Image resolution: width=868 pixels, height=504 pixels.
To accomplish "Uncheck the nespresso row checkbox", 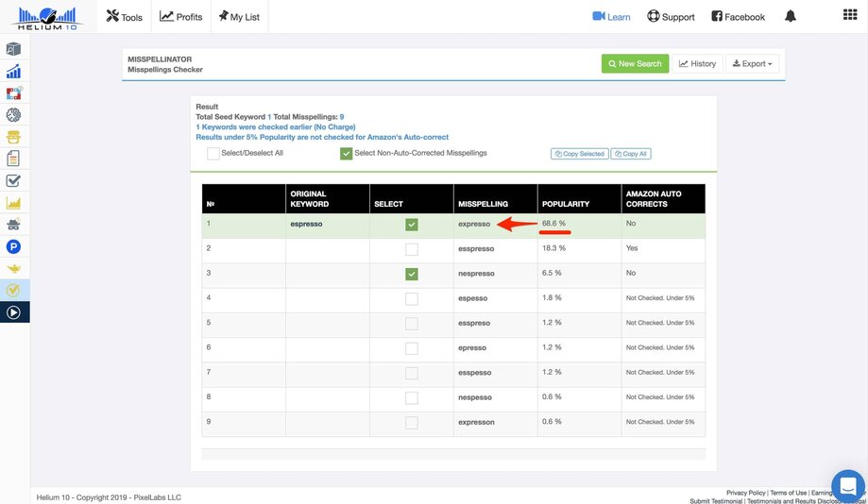I will click(411, 274).
